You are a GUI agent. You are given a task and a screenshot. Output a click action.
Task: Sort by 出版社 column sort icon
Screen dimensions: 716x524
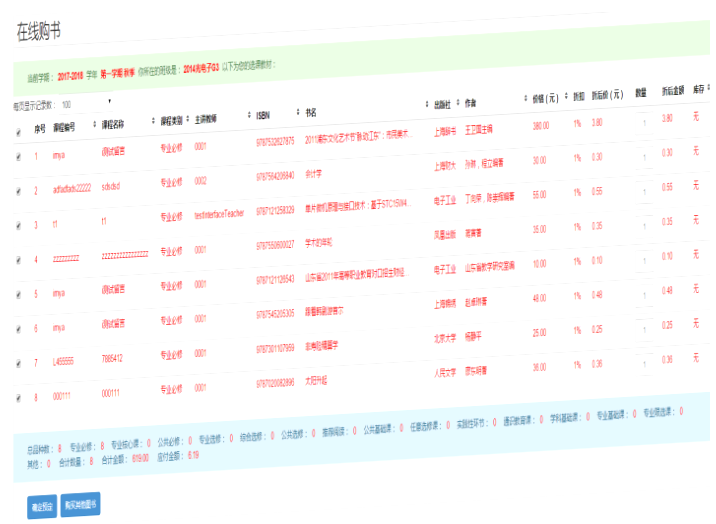coord(458,103)
